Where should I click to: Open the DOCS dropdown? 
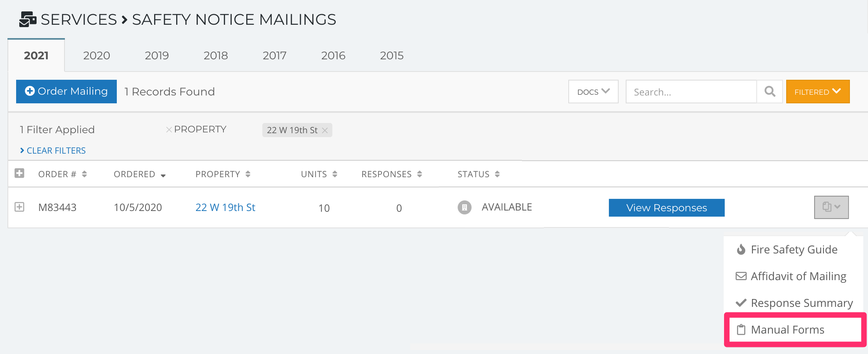click(593, 92)
